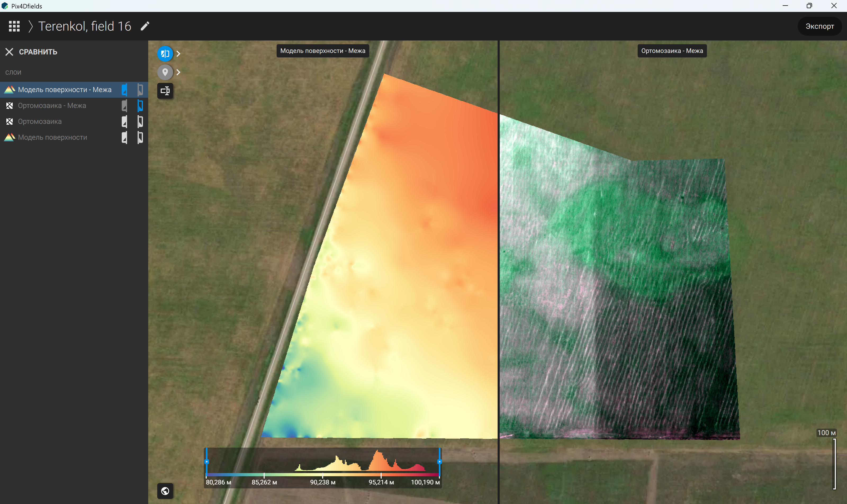
Task: Toggle right-side view for Ортомозаика - Межа
Action: pos(140,106)
